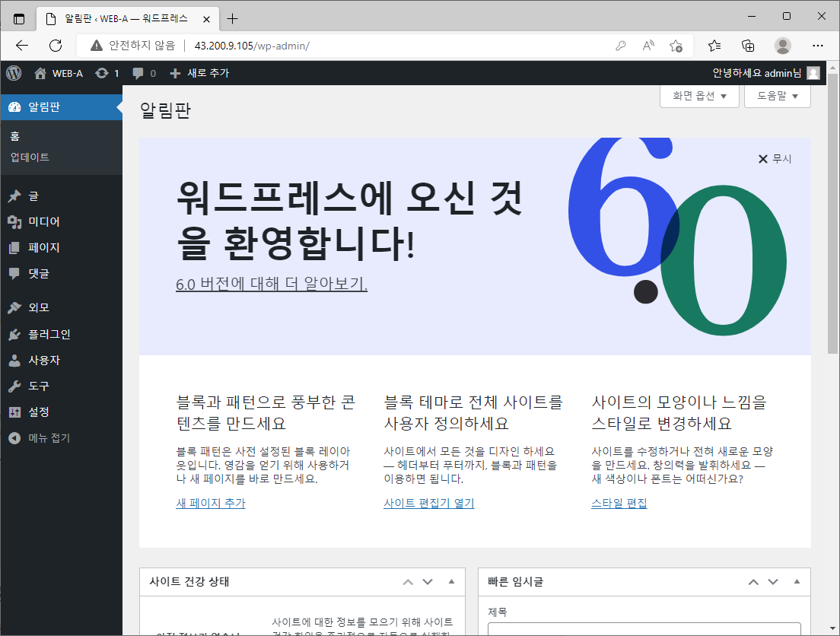Open 사용자 users icon in sidebar
840x636 pixels.
tap(14, 360)
